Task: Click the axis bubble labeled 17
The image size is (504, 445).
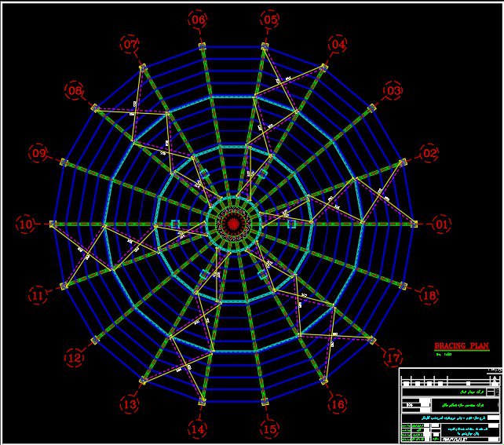Action: pos(393,359)
